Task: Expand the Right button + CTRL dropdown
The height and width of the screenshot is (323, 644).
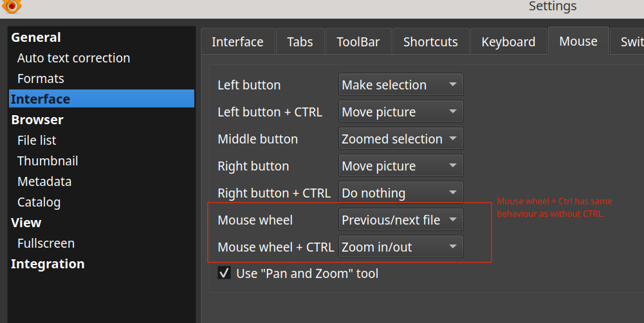Action: [400, 193]
